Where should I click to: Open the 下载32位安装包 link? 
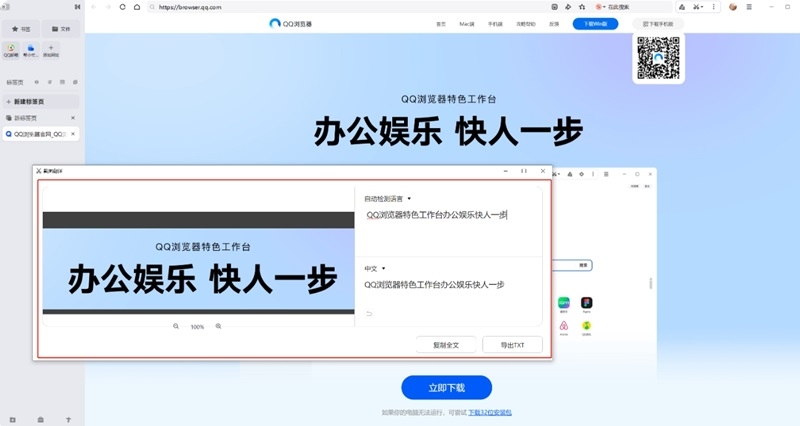(490, 412)
